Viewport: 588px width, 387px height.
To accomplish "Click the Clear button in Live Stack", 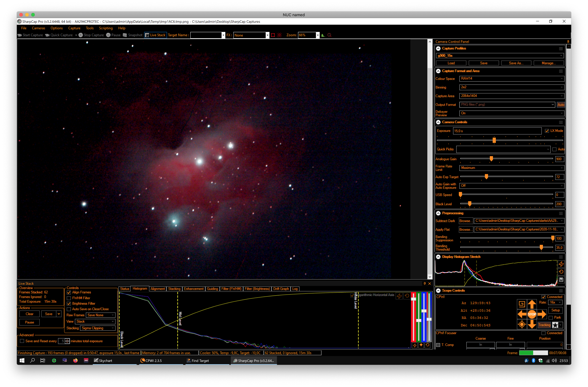I will 30,314.
